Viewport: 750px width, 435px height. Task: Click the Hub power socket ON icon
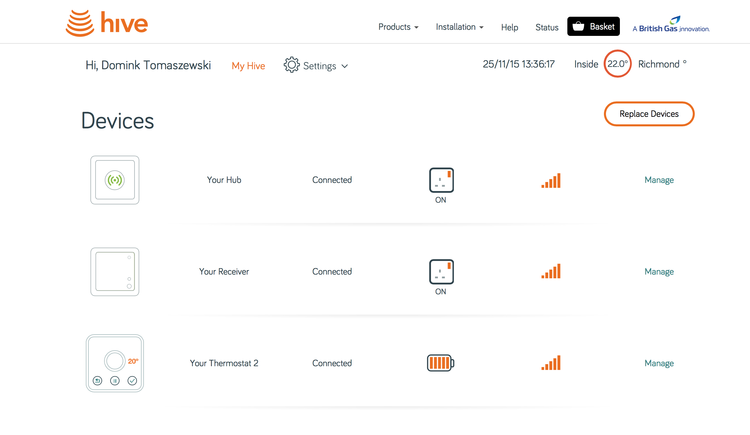coord(441,180)
